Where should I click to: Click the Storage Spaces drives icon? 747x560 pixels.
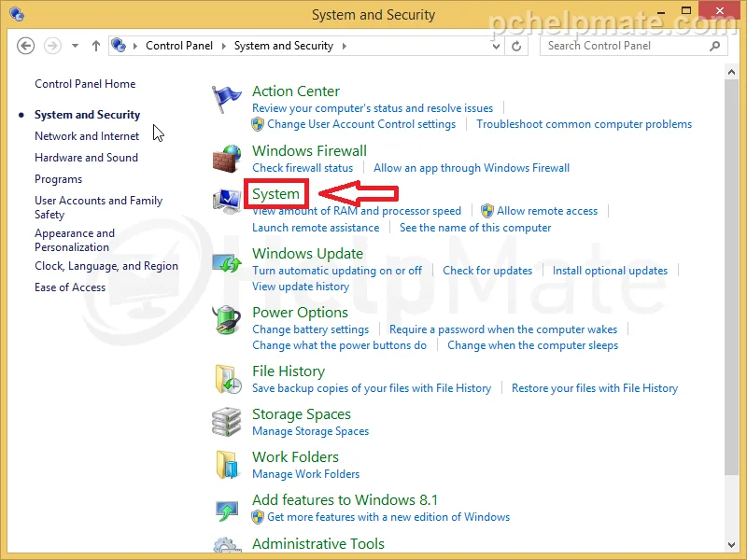(x=226, y=422)
